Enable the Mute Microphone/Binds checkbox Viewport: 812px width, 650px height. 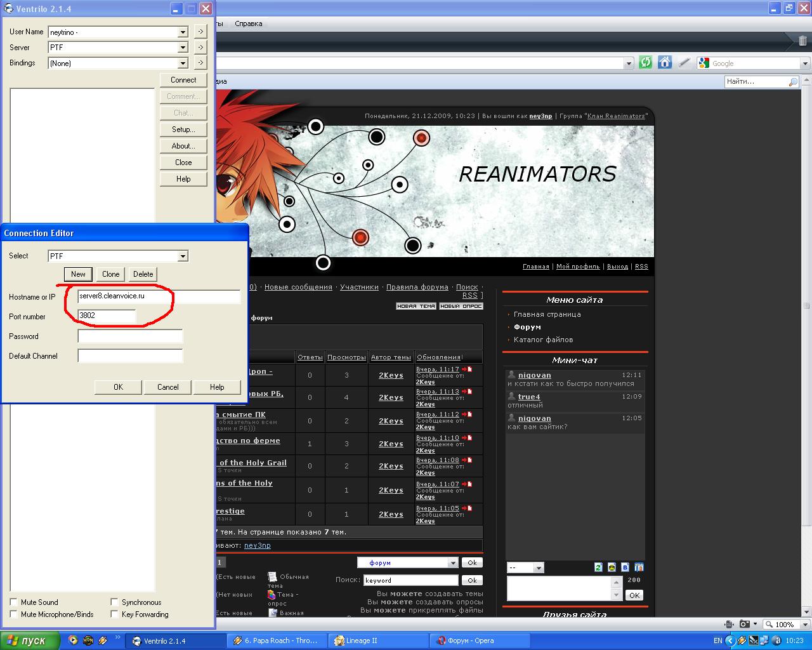(x=13, y=614)
